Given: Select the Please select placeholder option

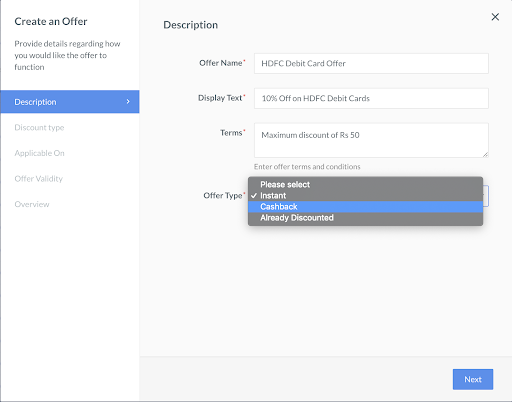Looking at the screenshot, I should pyautogui.click(x=365, y=185).
